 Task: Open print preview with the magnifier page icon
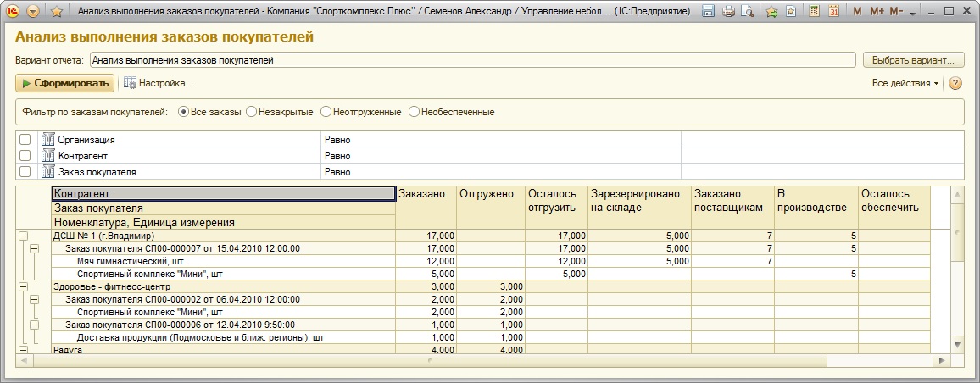pyautogui.click(x=747, y=12)
